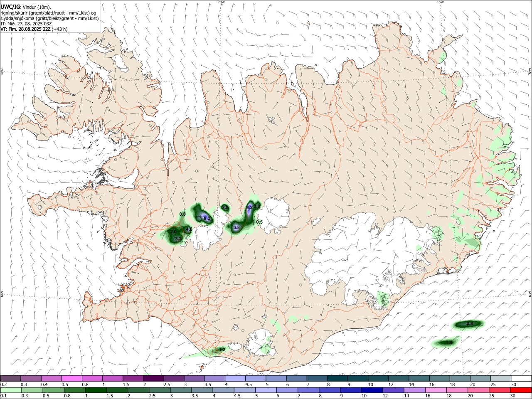Click the 'VT: Fim. 28.08.2025 22Z (+43 h)' line
532x399 pixels.
click(x=34, y=29)
